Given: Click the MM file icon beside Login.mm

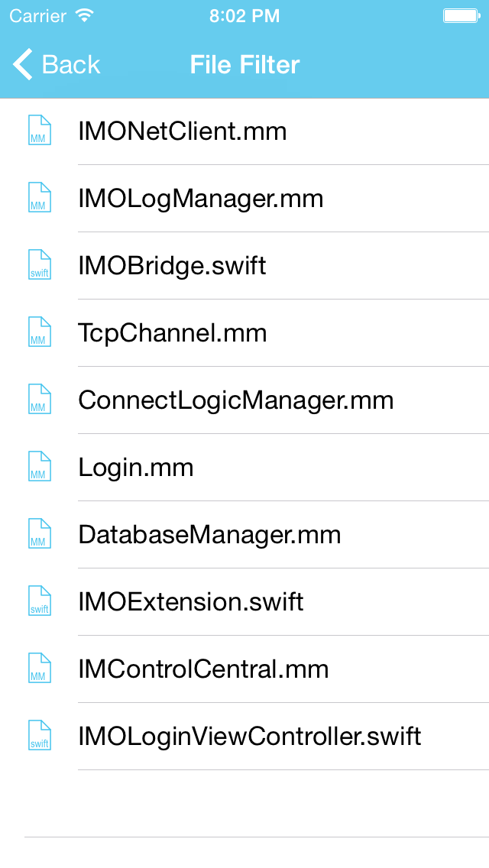Looking at the screenshot, I should pos(39,466).
